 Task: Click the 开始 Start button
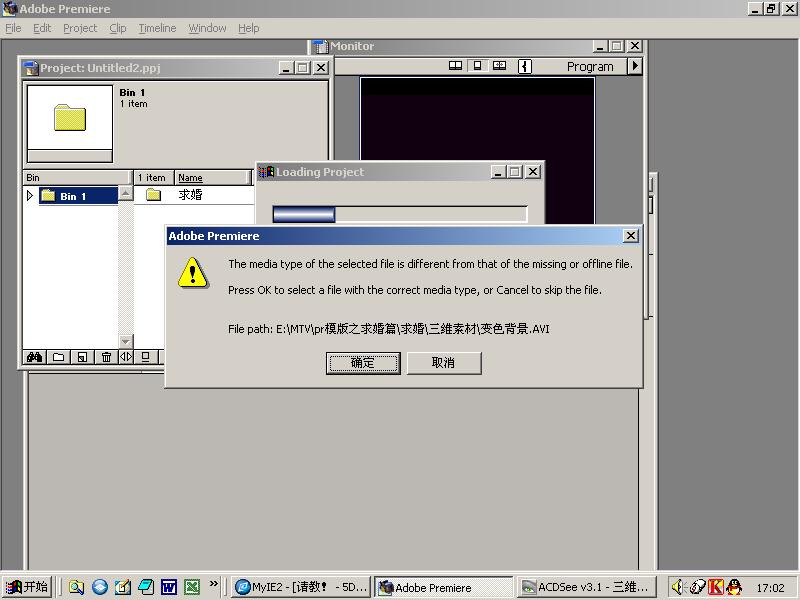(x=27, y=587)
